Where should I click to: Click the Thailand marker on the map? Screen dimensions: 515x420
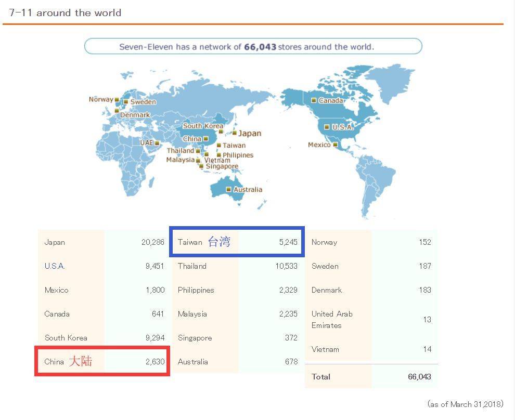click(198, 151)
